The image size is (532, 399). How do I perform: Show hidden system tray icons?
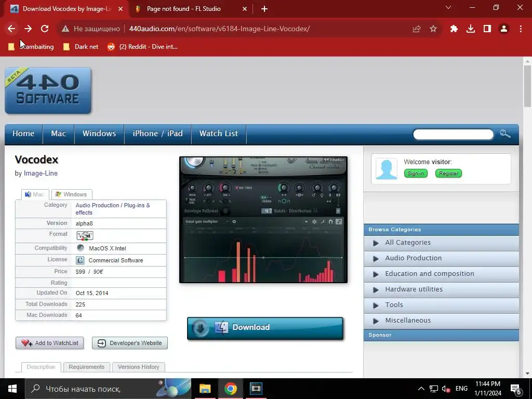421,389
